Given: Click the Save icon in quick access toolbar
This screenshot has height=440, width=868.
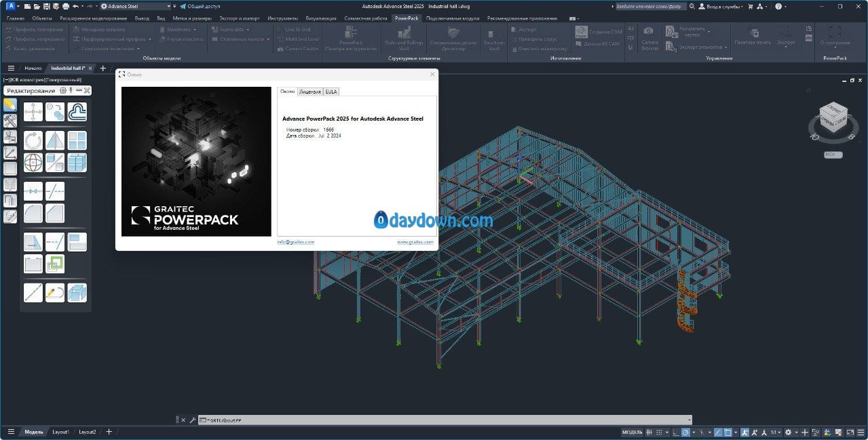Looking at the screenshot, I should point(47,6).
